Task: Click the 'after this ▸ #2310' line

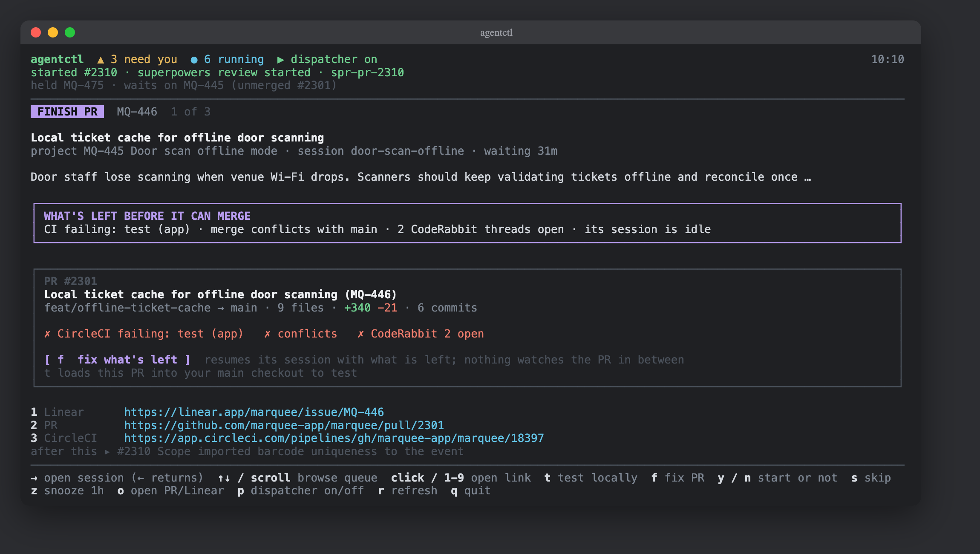Action: [247, 451]
